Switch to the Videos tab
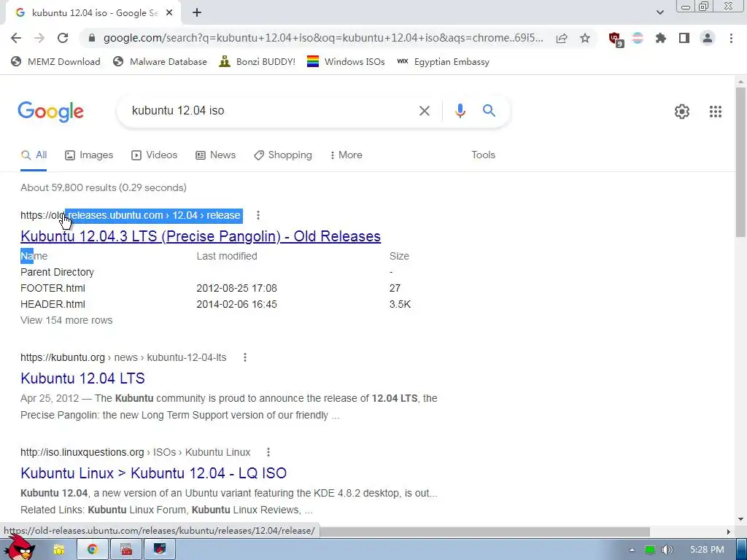The height and width of the screenshot is (560, 747). [155, 155]
